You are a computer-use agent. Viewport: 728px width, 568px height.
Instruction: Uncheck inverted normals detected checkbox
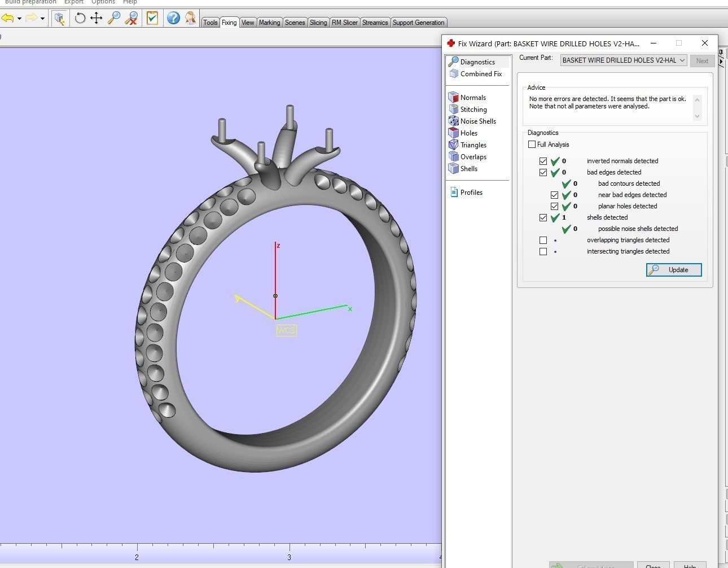[543, 161]
